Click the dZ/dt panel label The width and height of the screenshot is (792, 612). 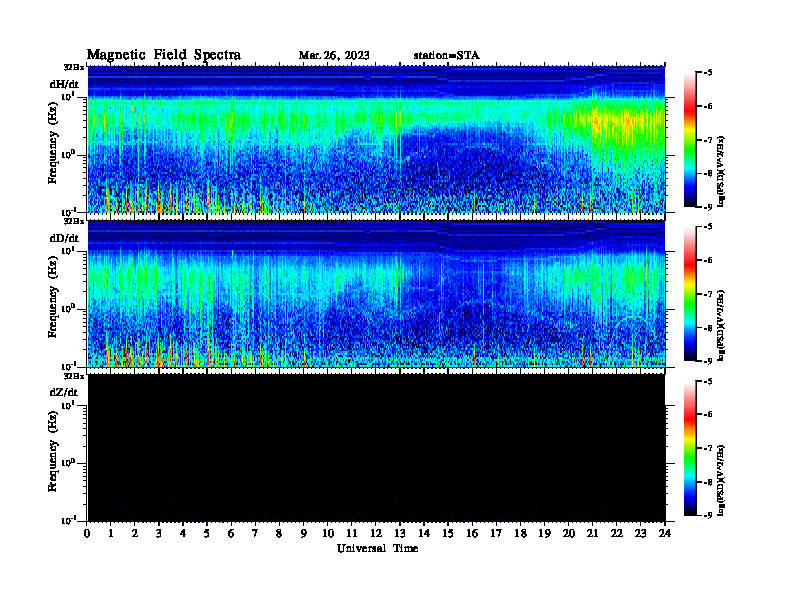64,392
